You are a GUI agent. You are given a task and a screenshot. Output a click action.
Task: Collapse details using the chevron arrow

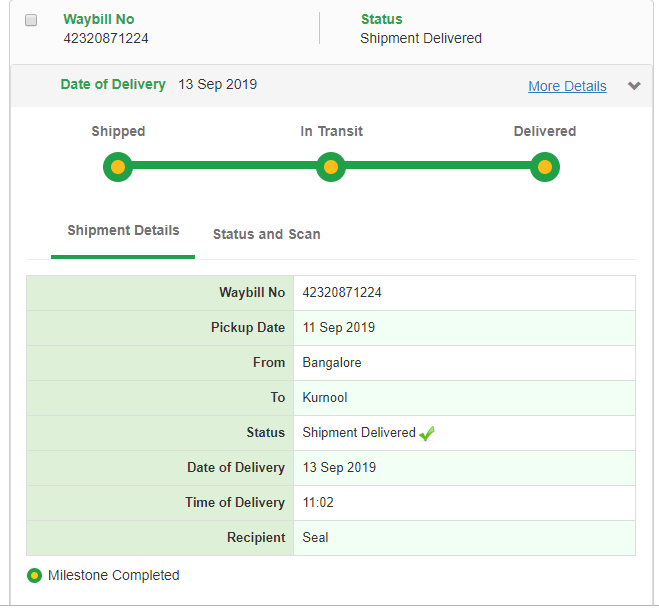[x=634, y=86]
